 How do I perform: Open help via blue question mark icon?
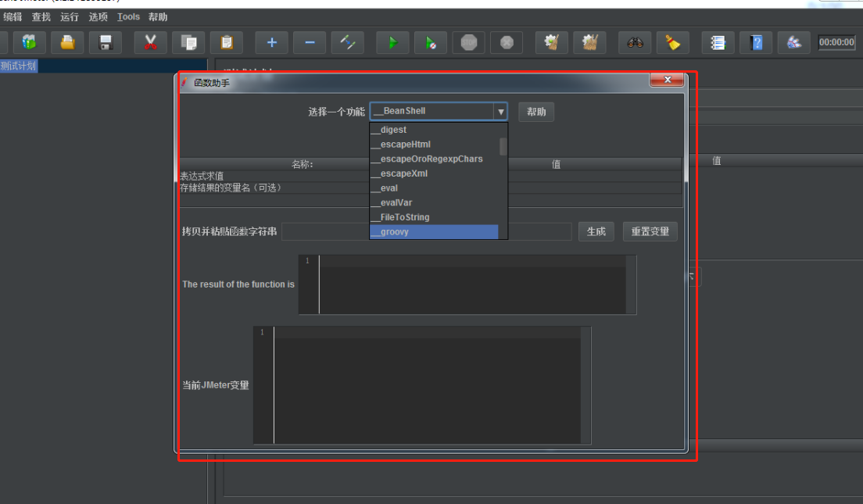coord(755,43)
